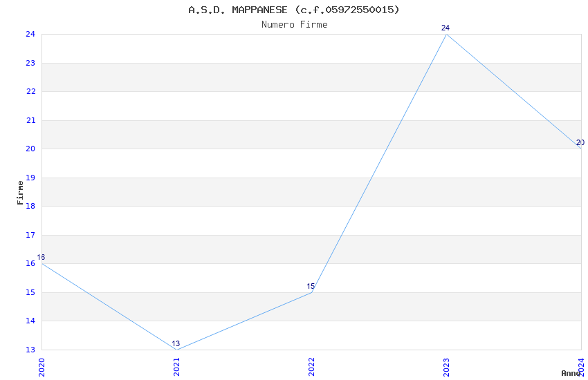Click y-axis tick value 24
The image size is (588, 380).
click(x=30, y=34)
